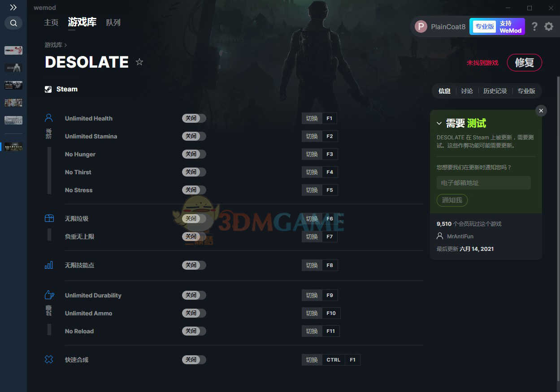This screenshot has width=560, height=392.
Task: Select DESOLATE game thumbnail in sidebar
Action: pos(13,146)
